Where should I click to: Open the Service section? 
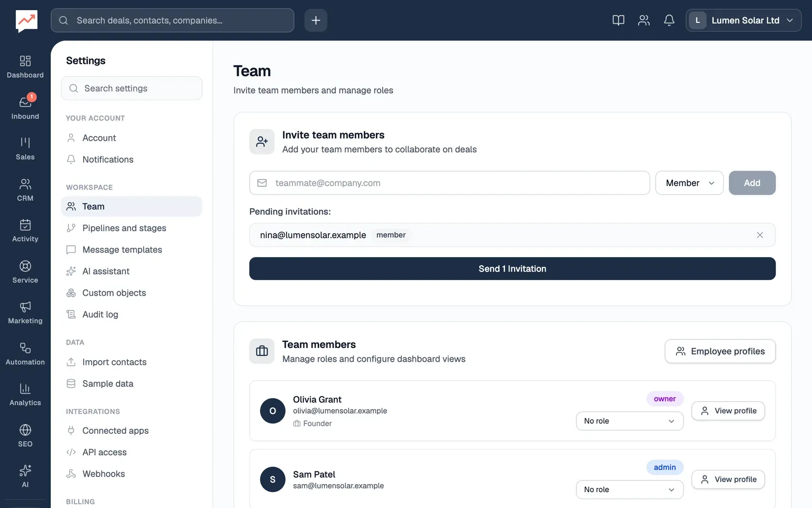tap(25, 272)
